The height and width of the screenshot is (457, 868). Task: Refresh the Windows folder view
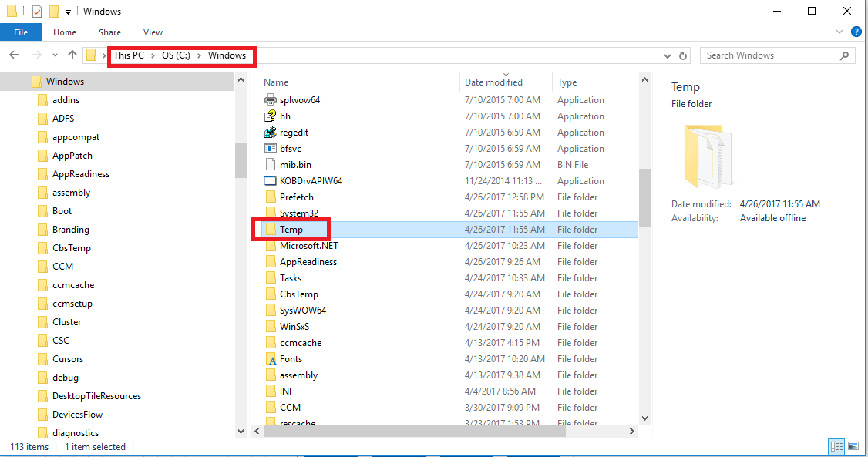point(683,55)
